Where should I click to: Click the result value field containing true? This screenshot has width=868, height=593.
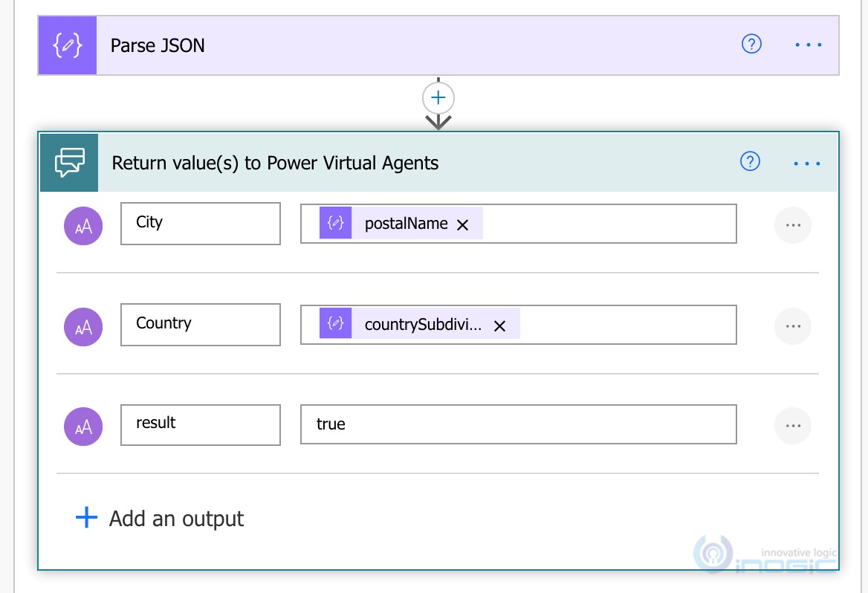click(518, 424)
